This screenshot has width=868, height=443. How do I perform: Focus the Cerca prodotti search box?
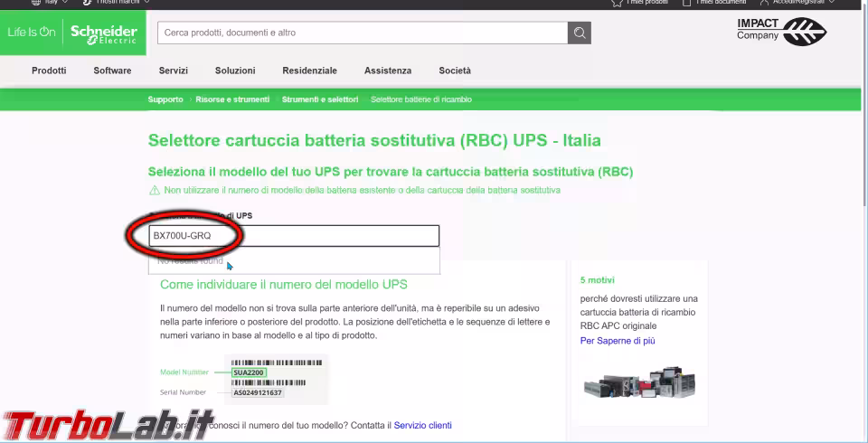[x=362, y=33]
